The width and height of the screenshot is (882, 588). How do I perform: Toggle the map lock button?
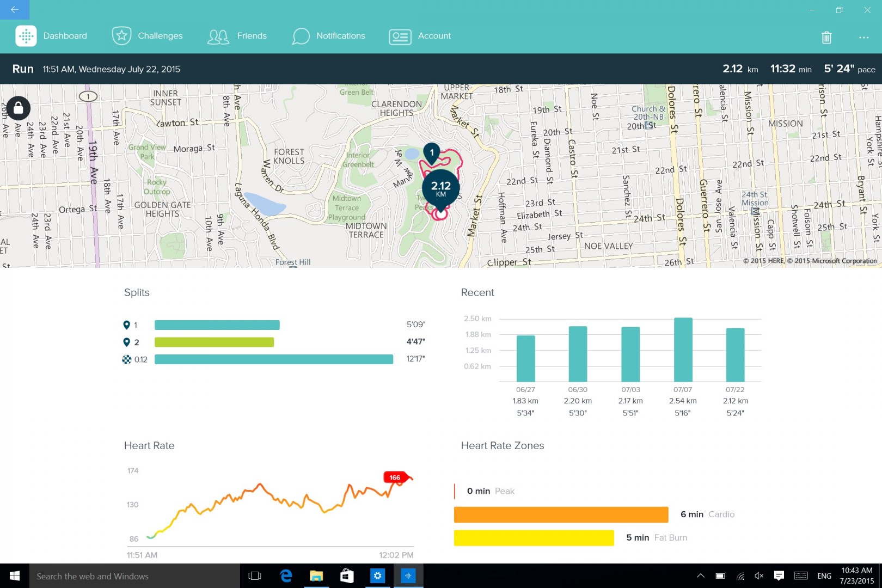click(x=19, y=108)
